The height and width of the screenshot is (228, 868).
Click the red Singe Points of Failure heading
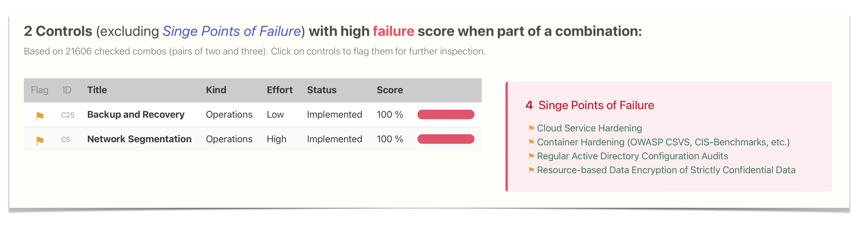[x=596, y=105]
